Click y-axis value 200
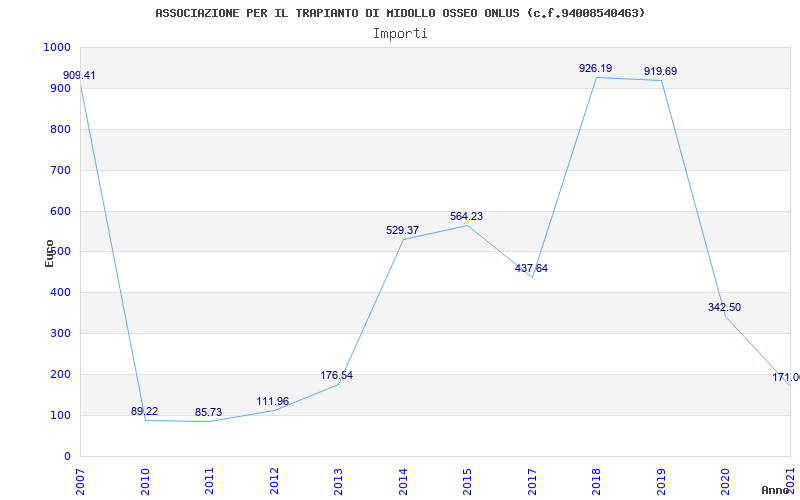The image size is (800, 500). click(x=61, y=374)
